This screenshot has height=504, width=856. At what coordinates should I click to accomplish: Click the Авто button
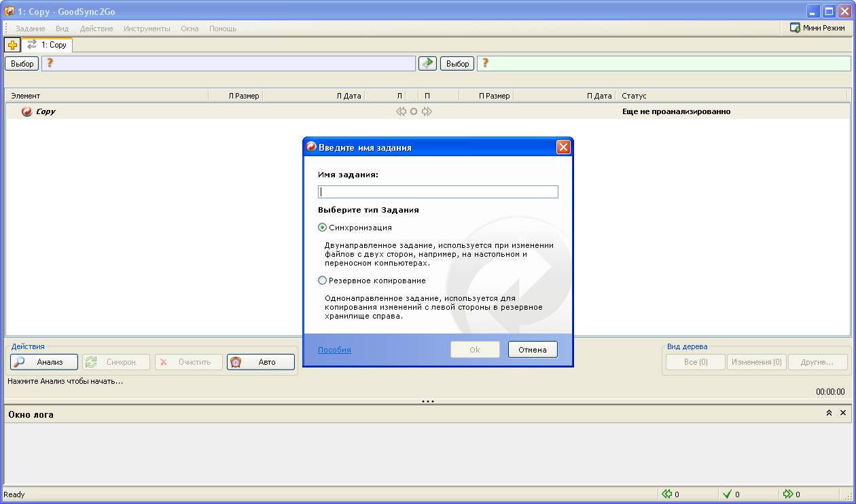click(261, 362)
